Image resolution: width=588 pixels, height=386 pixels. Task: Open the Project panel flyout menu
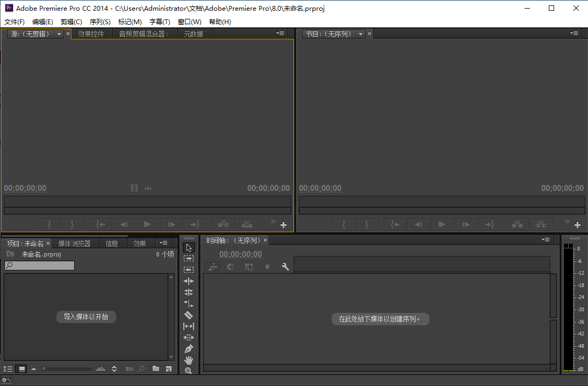[x=163, y=244]
